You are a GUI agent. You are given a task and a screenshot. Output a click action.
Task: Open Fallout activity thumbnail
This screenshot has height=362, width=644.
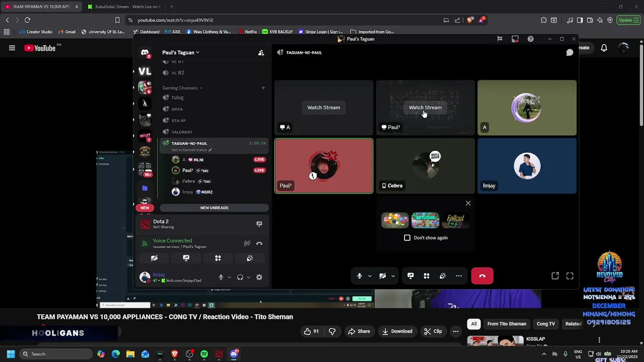[455, 220]
